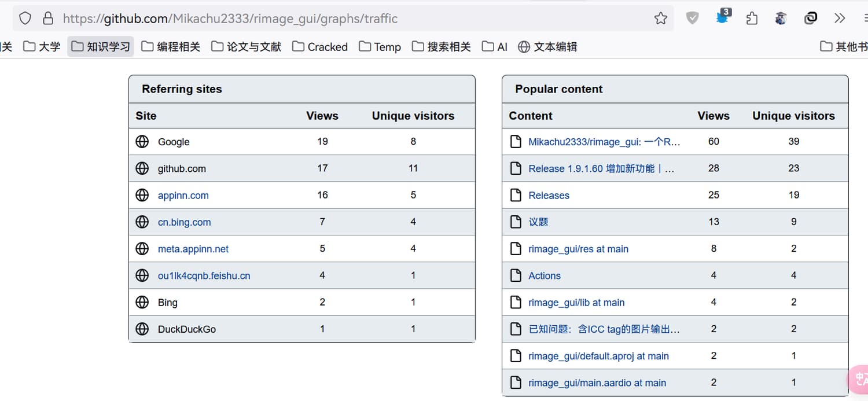868x401 pixels.
Task: Click the site padlock security icon
Action: (48, 19)
